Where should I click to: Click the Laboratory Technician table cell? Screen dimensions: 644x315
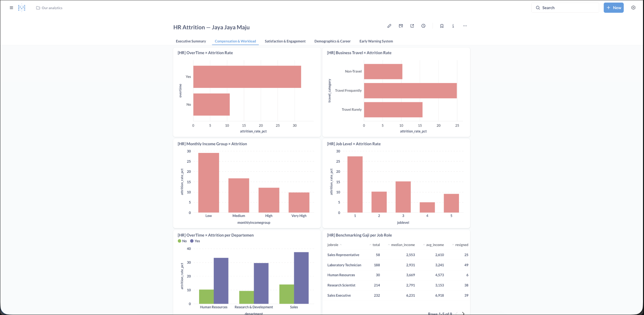(x=344, y=265)
